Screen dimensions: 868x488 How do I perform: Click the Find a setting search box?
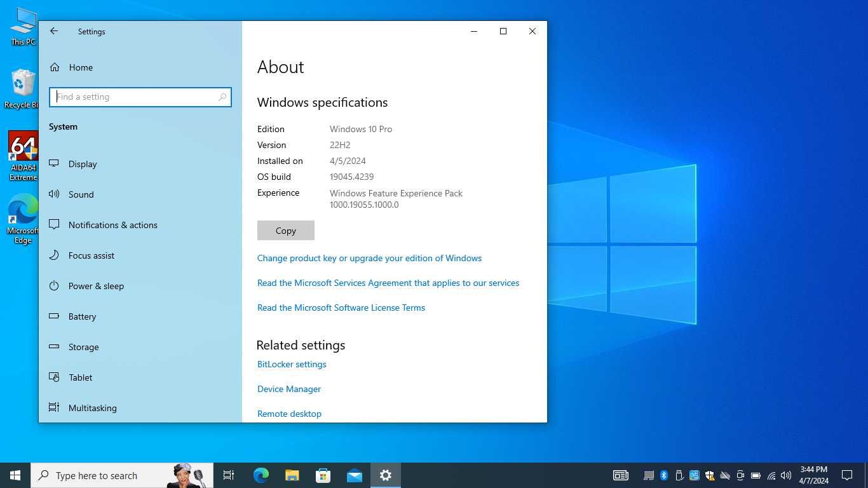point(140,97)
